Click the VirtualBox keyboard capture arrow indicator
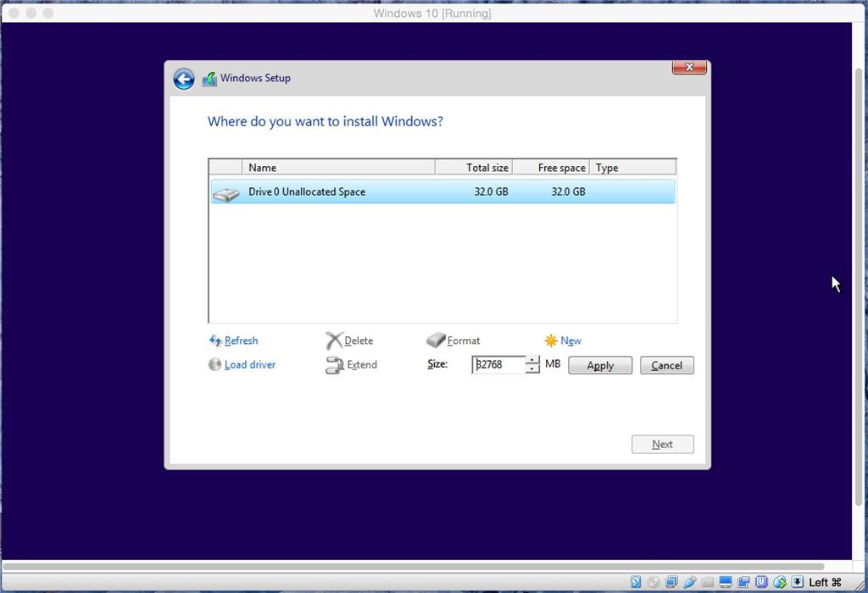The width and height of the screenshot is (868, 593). (797, 581)
